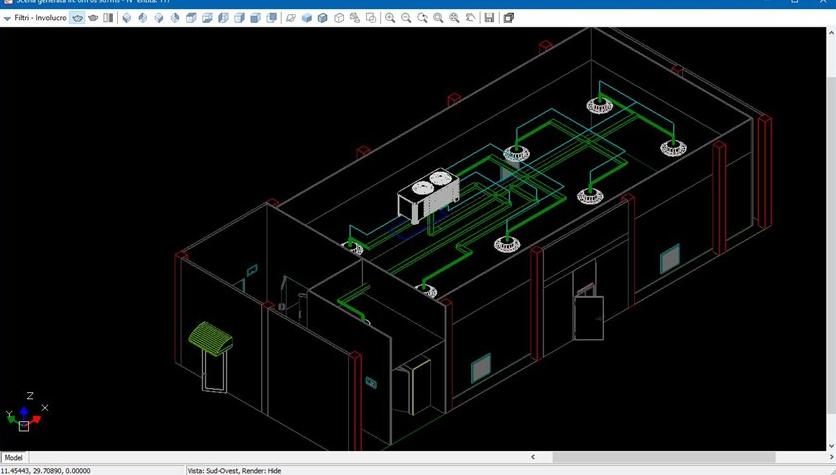Click the zoom out magnifier icon
The height and width of the screenshot is (475, 836).
coord(406,18)
